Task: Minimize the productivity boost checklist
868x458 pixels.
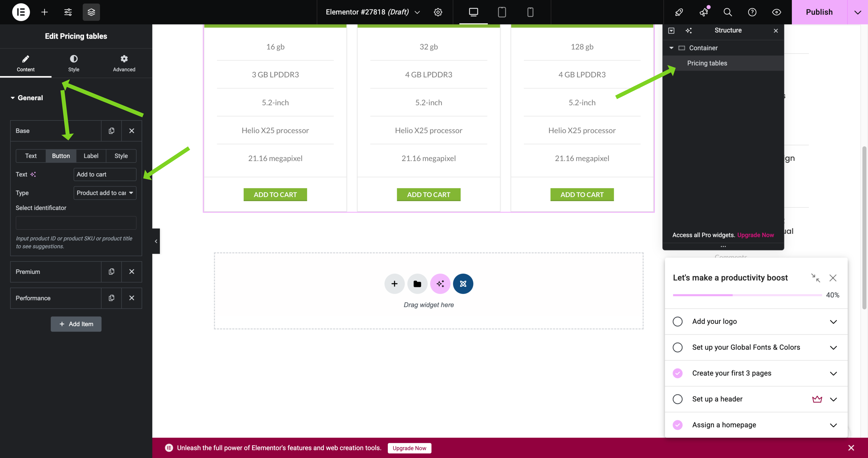Action: click(815, 278)
